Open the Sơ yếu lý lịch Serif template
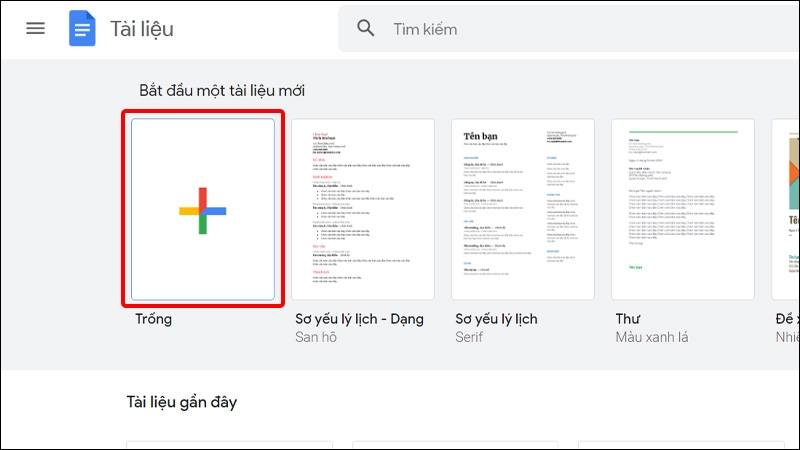The height and width of the screenshot is (450, 800). [x=523, y=209]
